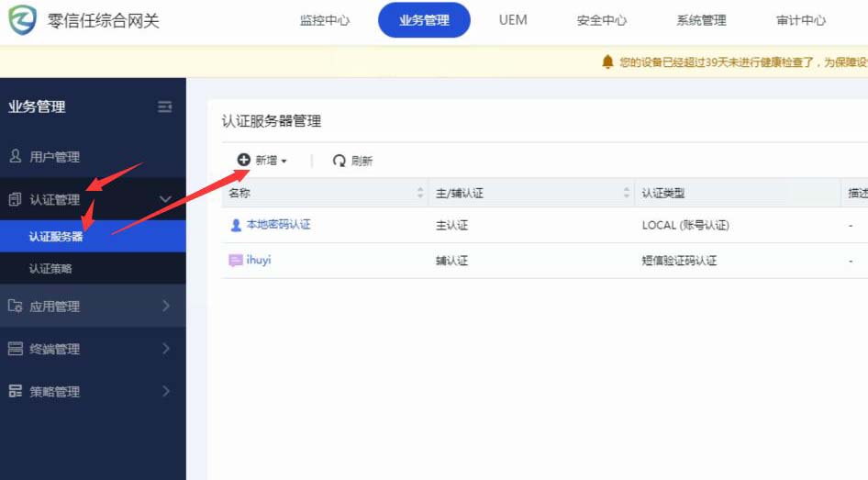Collapse the 认证管理 menu chevron
Viewport: 868px width, 480px height.
click(165, 199)
